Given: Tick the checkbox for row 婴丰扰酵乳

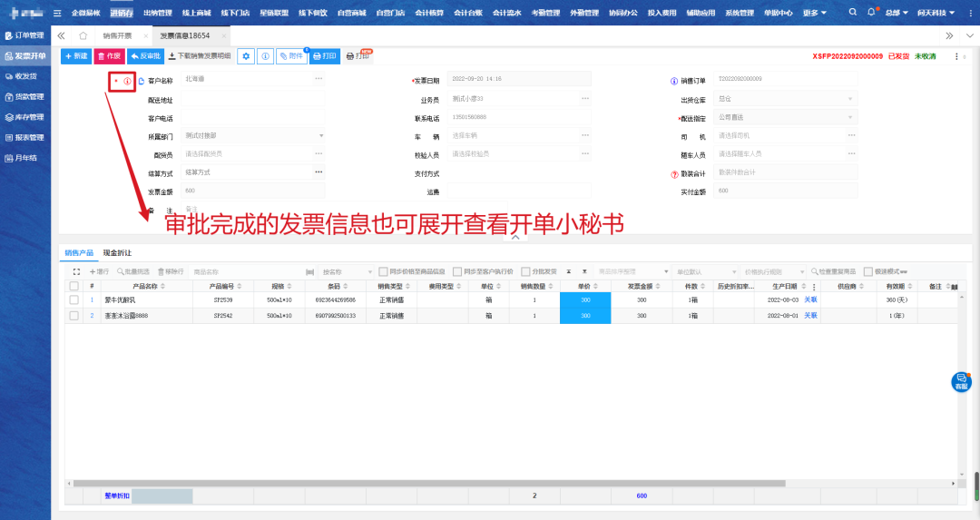Looking at the screenshot, I should [74, 299].
